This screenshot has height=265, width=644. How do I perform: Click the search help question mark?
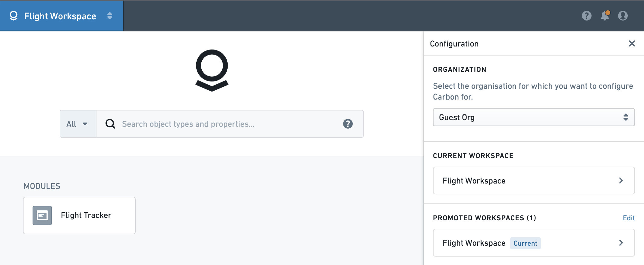(x=348, y=124)
